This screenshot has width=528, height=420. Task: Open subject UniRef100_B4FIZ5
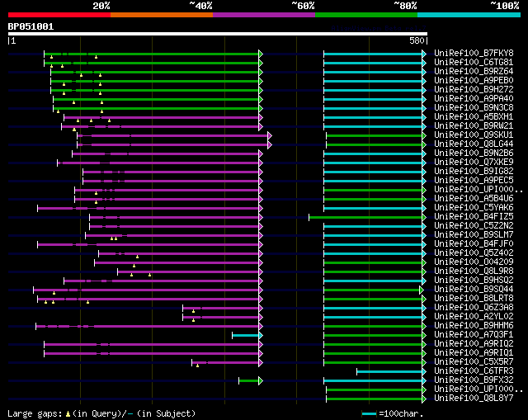click(474, 216)
